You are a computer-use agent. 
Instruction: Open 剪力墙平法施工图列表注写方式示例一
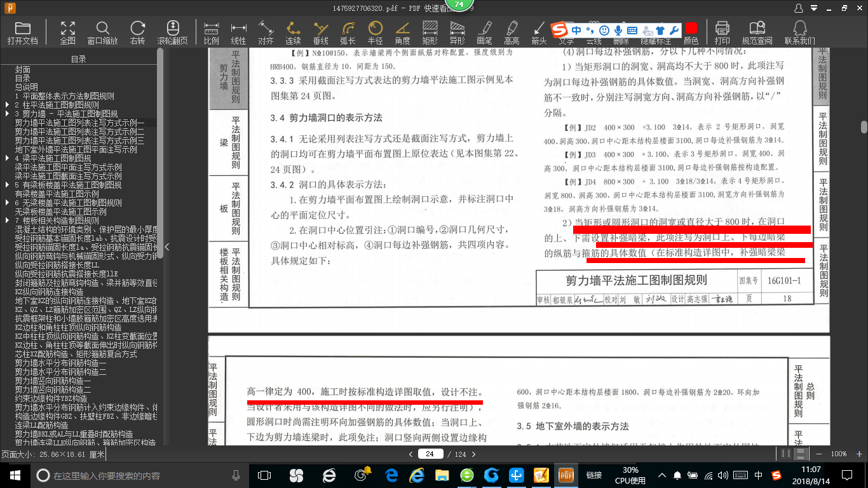(80, 123)
